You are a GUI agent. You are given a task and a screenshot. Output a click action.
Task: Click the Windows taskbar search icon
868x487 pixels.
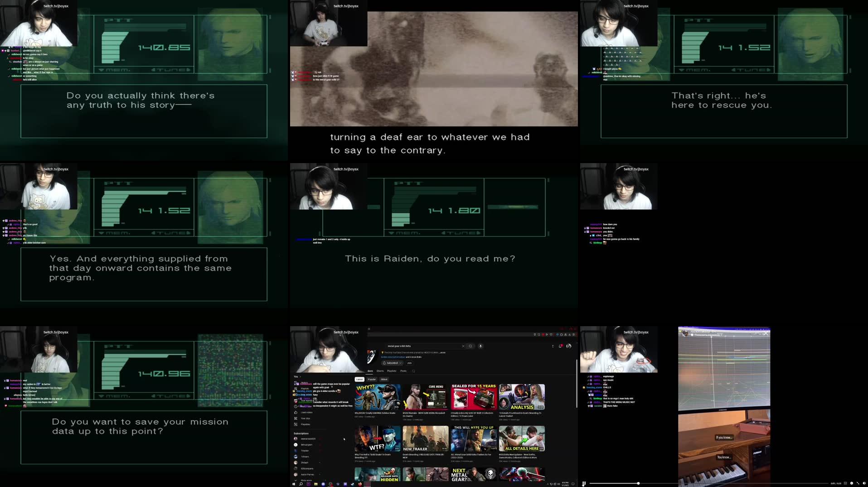(301, 484)
